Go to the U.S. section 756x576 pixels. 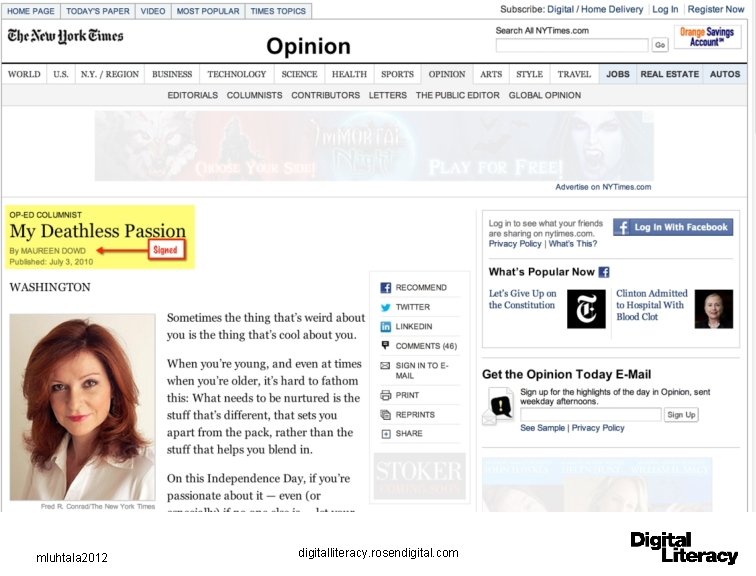pyautogui.click(x=61, y=74)
